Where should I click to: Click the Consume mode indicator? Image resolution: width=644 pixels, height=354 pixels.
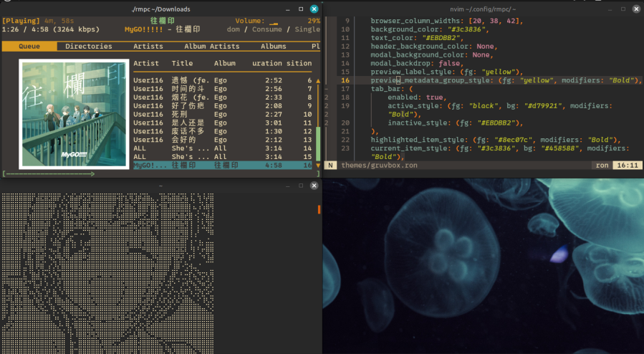click(267, 29)
